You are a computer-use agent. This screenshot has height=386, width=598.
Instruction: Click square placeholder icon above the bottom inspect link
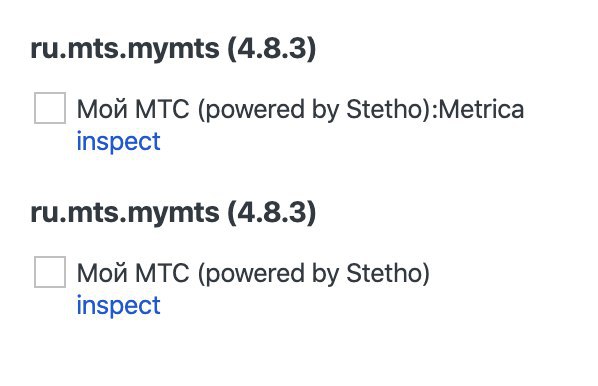tap(50, 272)
